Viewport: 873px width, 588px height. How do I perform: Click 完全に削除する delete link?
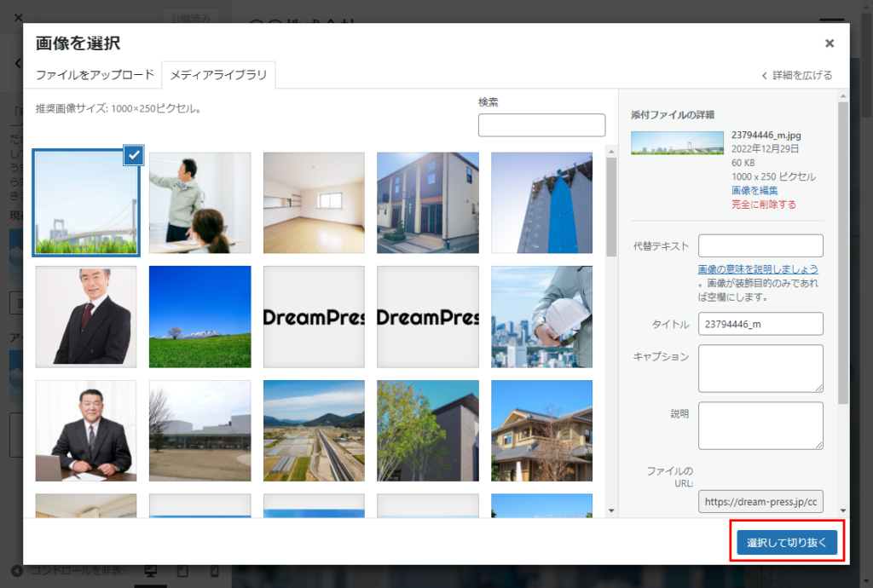click(x=764, y=205)
